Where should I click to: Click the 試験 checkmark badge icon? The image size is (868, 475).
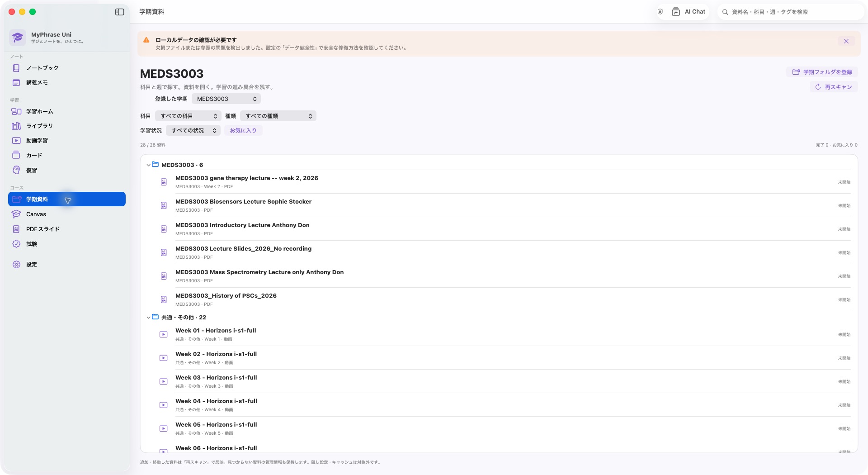[x=16, y=244]
